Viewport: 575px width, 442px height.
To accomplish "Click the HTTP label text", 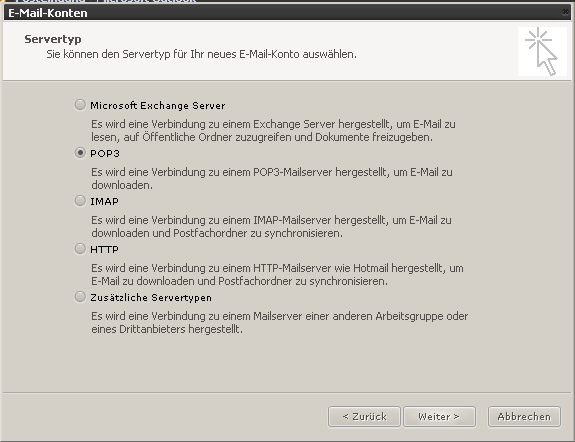I will pyautogui.click(x=105, y=249).
